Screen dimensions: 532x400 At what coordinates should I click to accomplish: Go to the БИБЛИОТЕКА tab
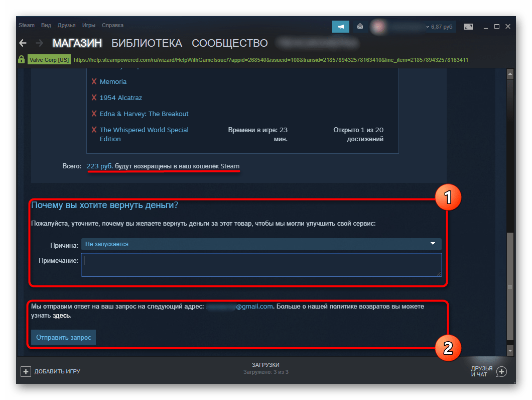(x=147, y=43)
